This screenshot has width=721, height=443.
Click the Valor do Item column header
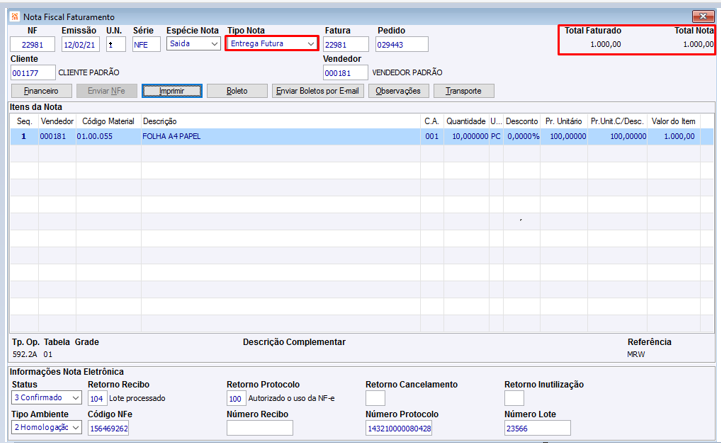(x=674, y=121)
